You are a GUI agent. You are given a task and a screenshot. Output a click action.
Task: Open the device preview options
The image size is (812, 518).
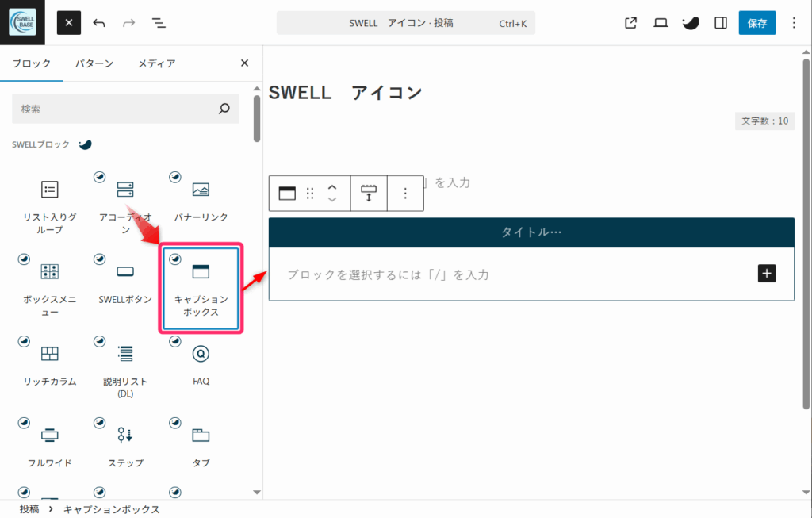pyautogui.click(x=661, y=23)
